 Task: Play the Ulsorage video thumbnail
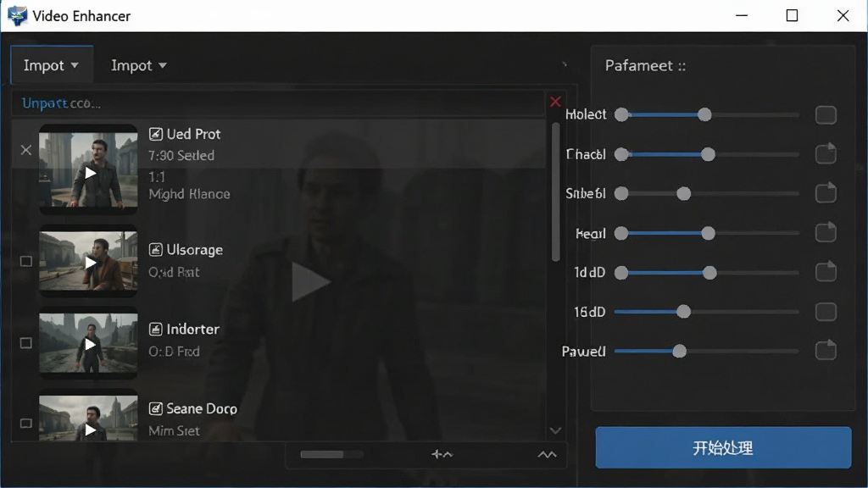(x=88, y=261)
